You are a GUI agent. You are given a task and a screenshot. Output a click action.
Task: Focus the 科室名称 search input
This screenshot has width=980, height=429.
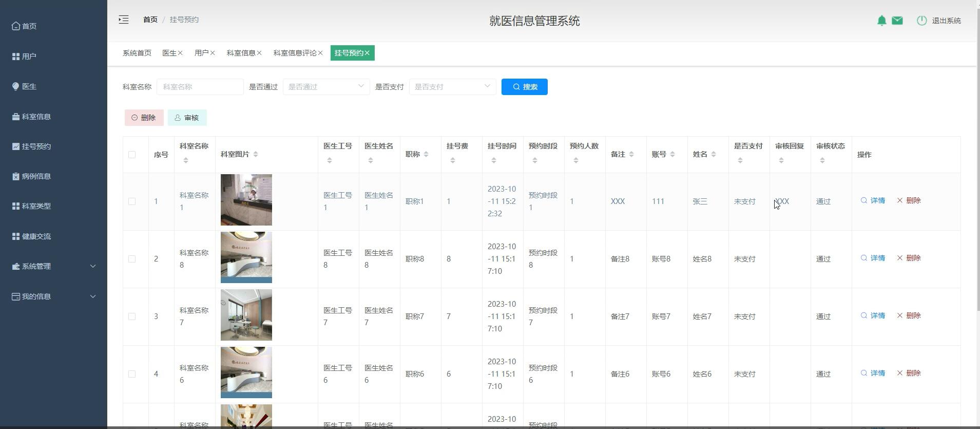(200, 87)
